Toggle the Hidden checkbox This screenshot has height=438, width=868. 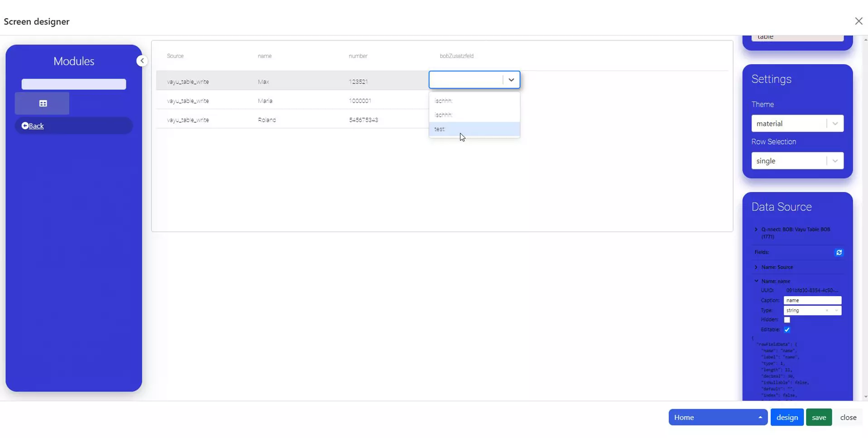(787, 320)
